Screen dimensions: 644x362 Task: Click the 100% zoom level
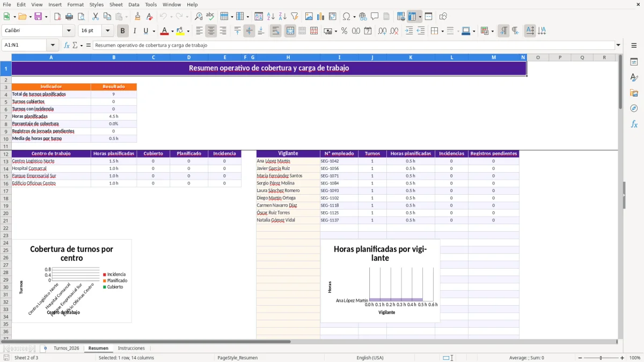coord(634,358)
